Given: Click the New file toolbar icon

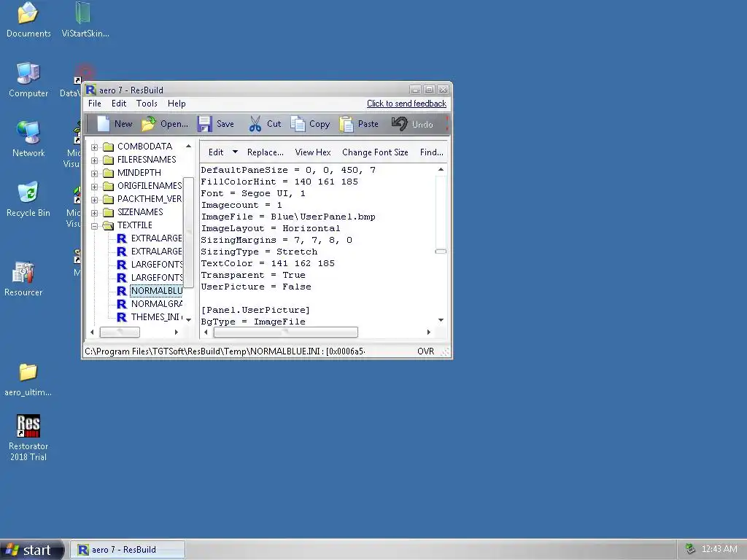Looking at the screenshot, I should click(x=104, y=124).
